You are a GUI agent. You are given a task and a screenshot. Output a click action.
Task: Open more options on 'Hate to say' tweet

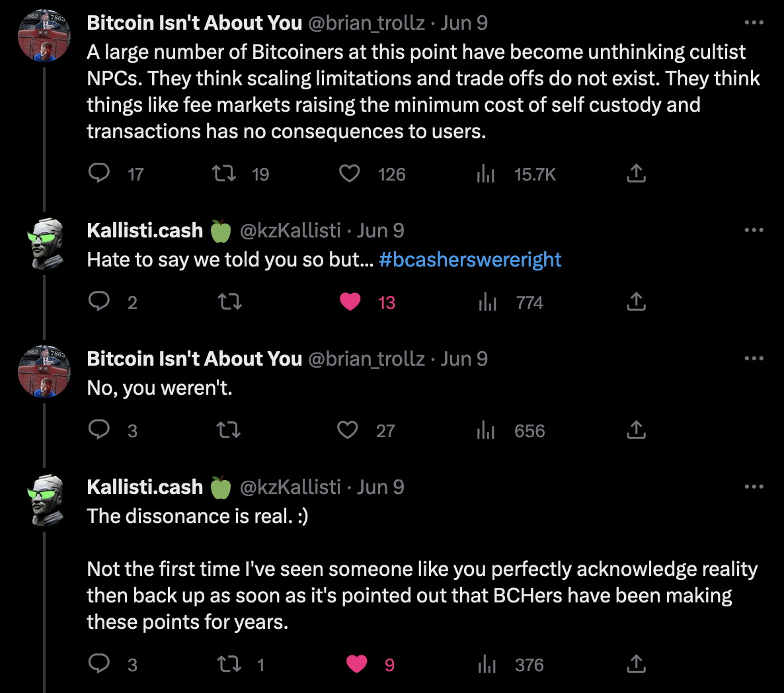(754, 230)
